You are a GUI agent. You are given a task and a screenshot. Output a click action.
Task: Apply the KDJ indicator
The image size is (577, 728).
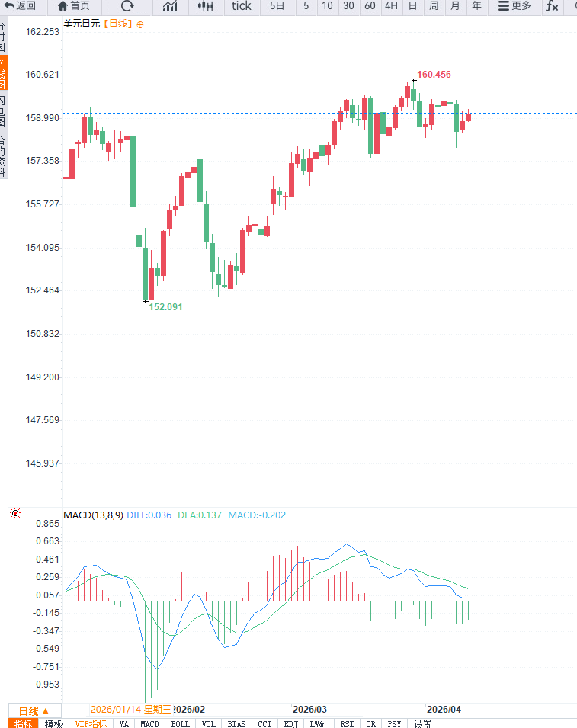click(291, 723)
